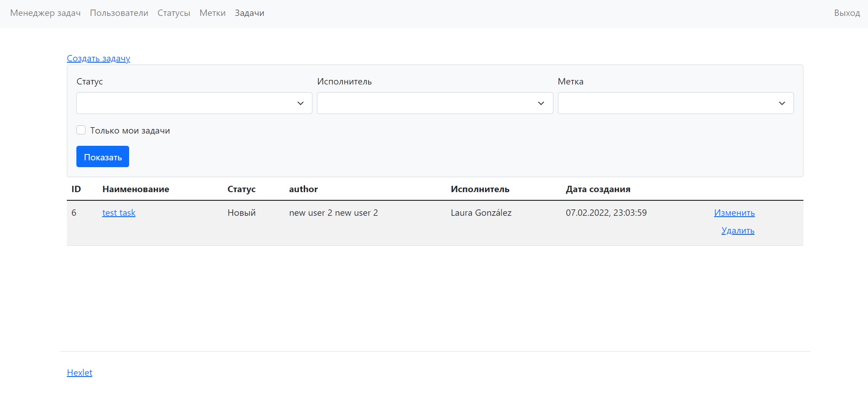Click the Статус table column header
This screenshot has height=402, width=868.
coord(241,189)
